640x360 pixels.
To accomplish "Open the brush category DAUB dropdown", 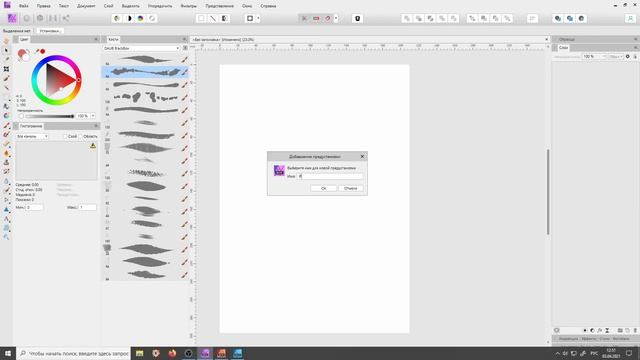I will (x=141, y=48).
